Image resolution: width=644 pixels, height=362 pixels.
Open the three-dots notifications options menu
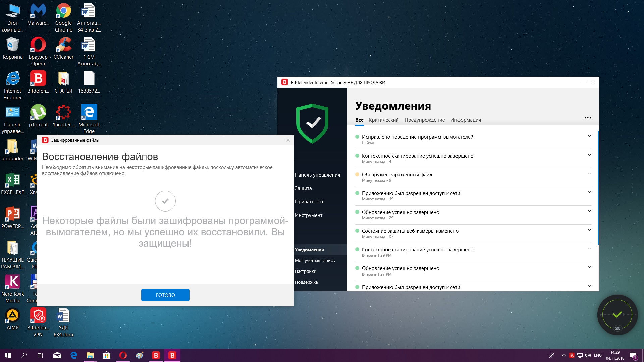[x=588, y=118]
